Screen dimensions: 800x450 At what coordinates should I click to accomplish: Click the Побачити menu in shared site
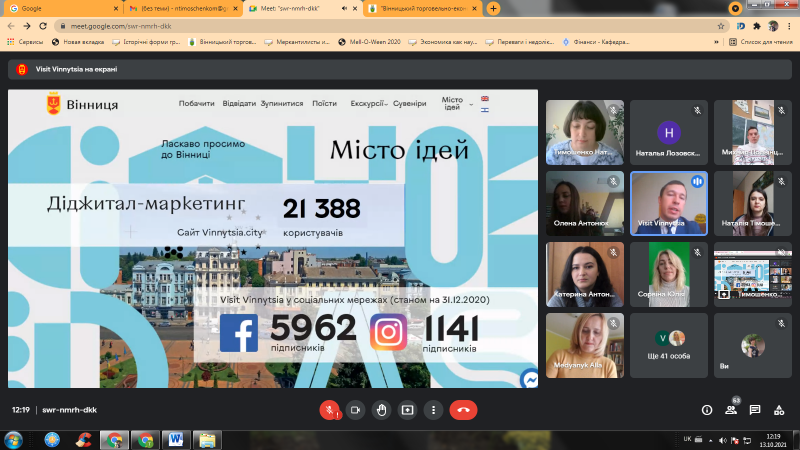point(196,103)
